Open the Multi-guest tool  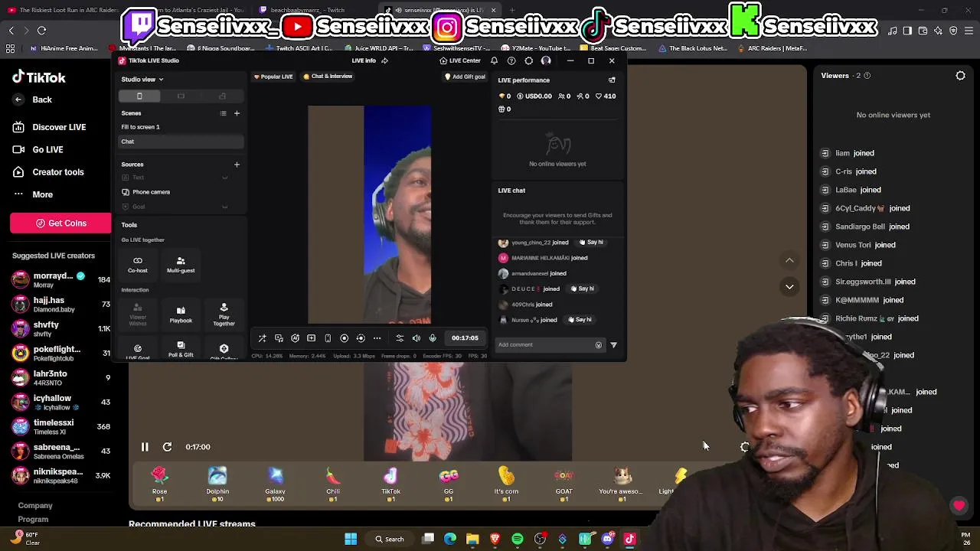[x=181, y=264]
